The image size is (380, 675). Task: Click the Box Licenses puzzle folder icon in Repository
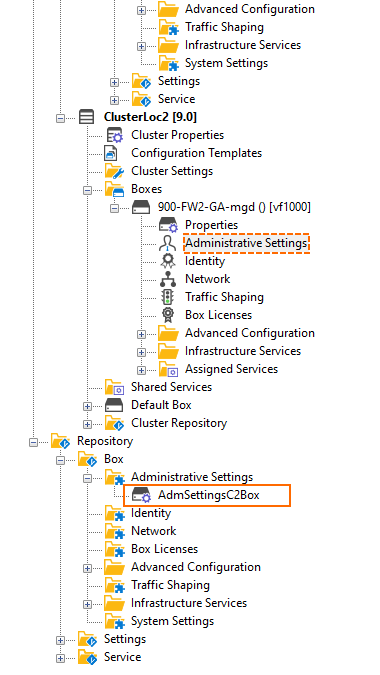(x=114, y=550)
